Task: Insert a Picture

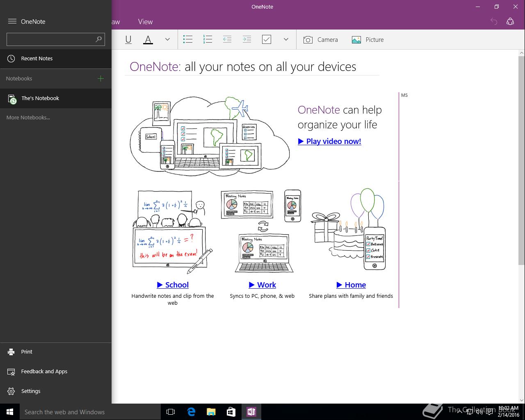Action: tap(368, 40)
